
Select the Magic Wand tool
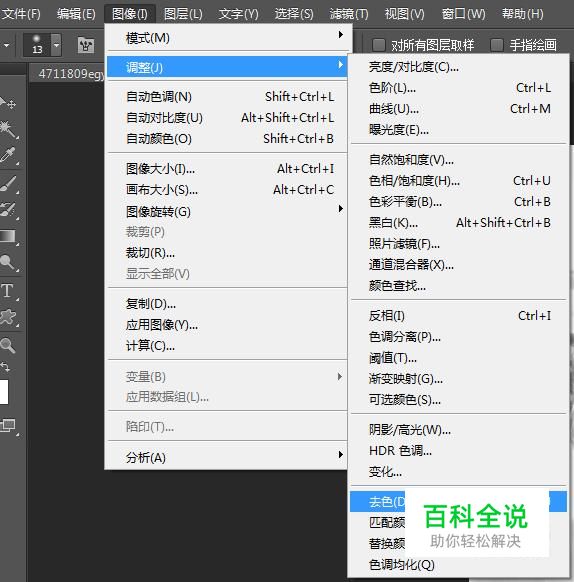click(7, 129)
